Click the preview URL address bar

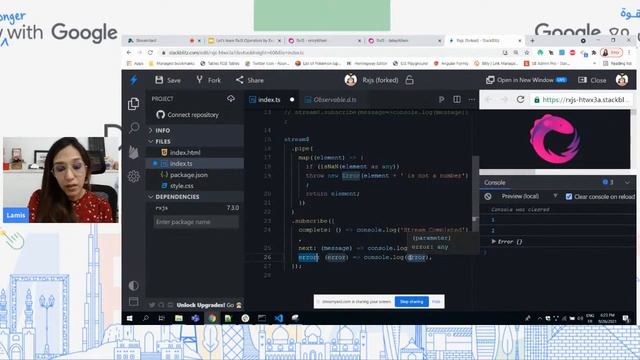[x=581, y=100]
